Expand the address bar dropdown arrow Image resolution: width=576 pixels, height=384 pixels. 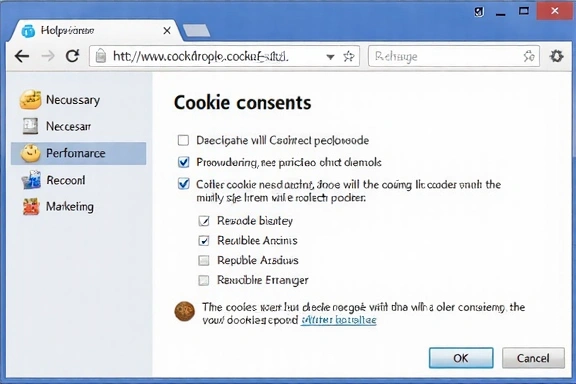(x=330, y=57)
